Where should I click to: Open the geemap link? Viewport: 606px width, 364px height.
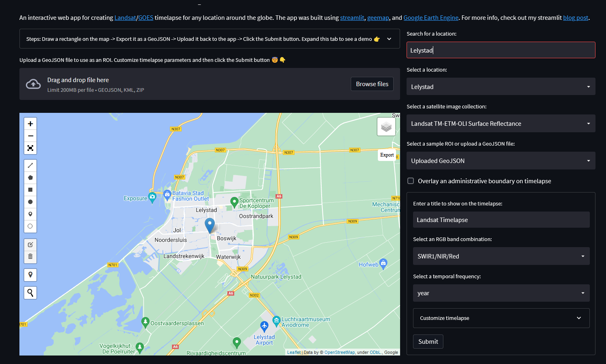(x=378, y=17)
